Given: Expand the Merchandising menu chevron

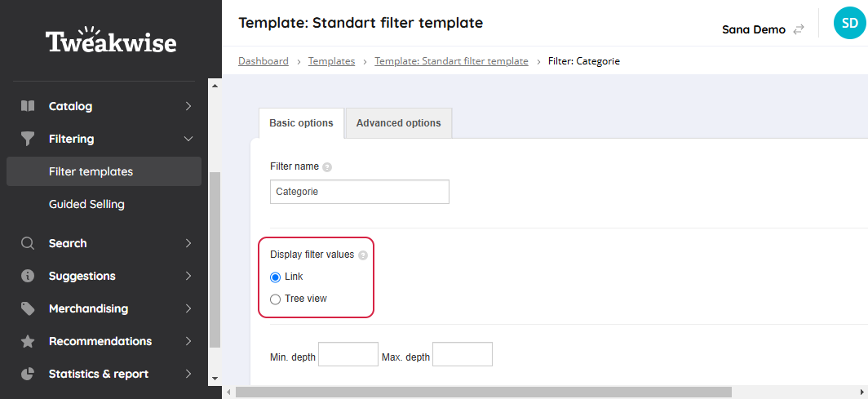Looking at the screenshot, I should pos(188,308).
